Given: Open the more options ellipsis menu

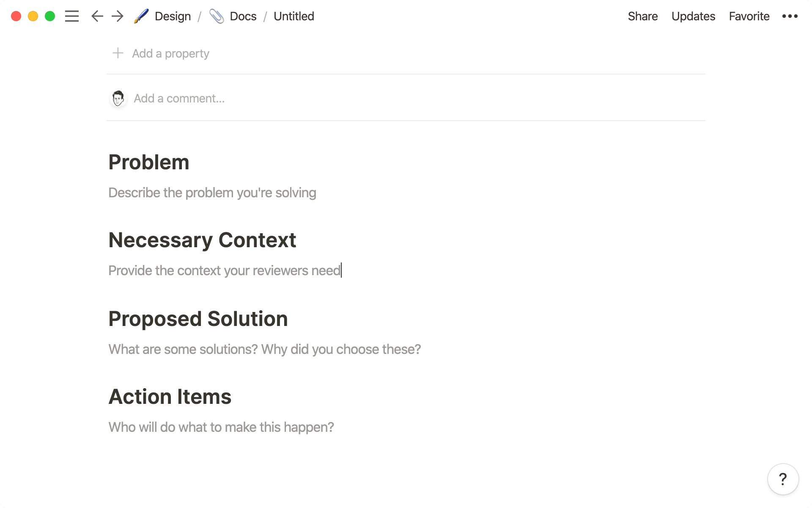Looking at the screenshot, I should (x=790, y=16).
